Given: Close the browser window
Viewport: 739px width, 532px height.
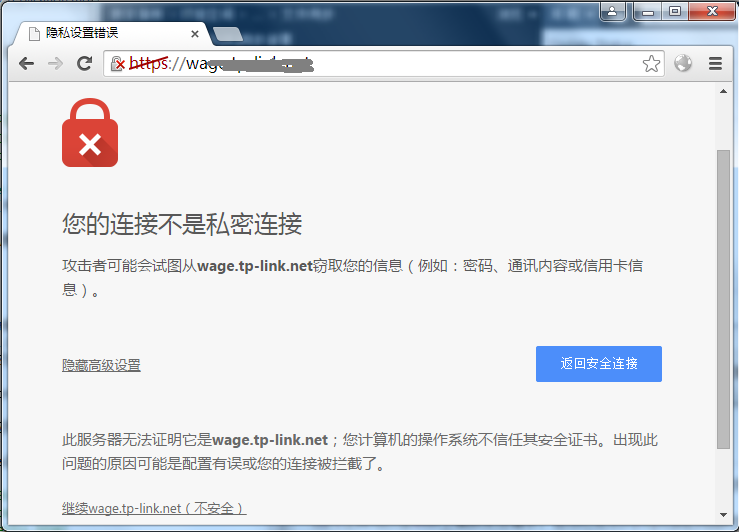Looking at the screenshot, I should pyautogui.click(x=712, y=11).
